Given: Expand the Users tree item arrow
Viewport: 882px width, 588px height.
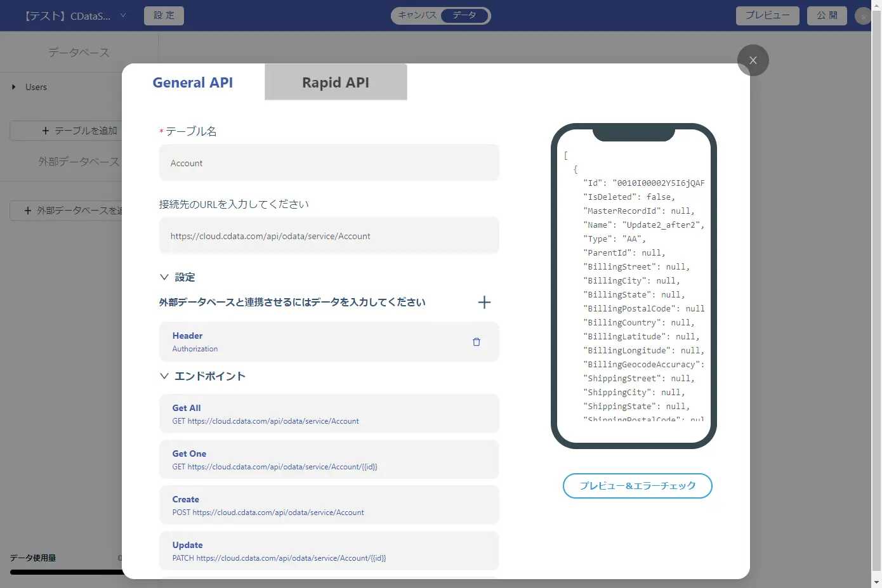Looking at the screenshot, I should (x=14, y=87).
